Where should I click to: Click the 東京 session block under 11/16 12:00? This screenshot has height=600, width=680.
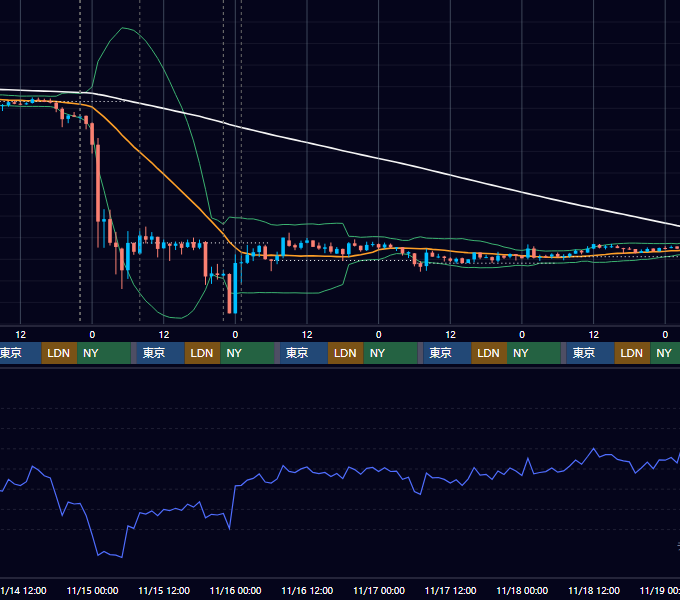(x=304, y=353)
